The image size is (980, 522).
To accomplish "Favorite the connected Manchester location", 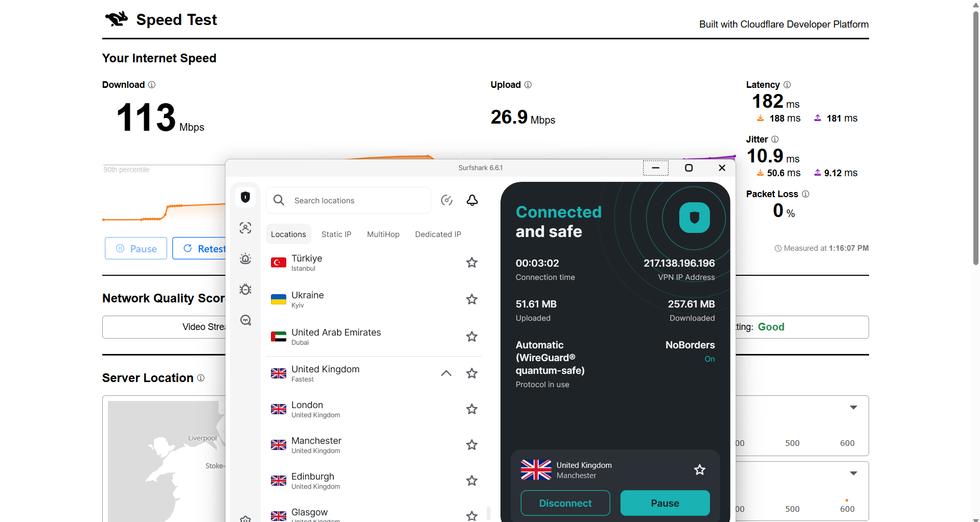I will point(699,469).
